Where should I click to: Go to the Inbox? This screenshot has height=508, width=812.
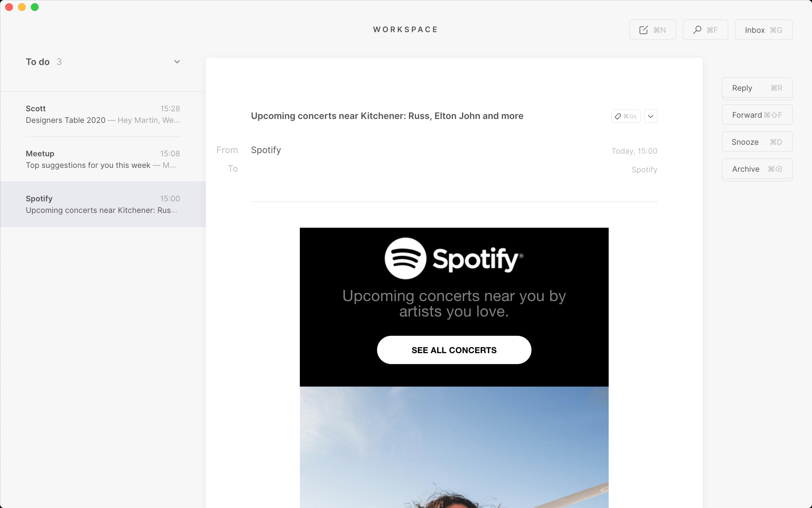click(763, 30)
